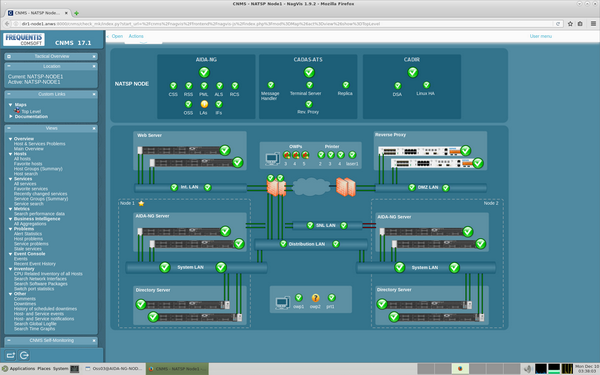Open the AIDA-NG overall status icon
Image resolution: width=600 pixels, height=375 pixels.
click(204, 72)
